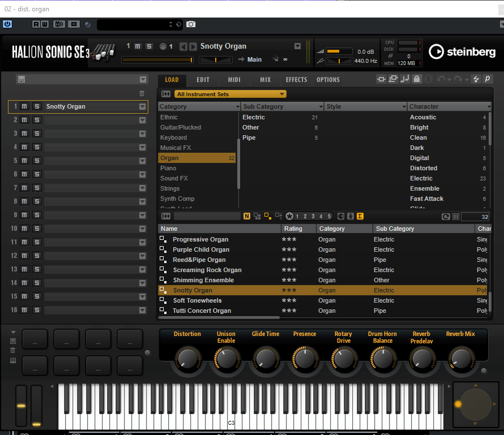Viewport: 504px width, 435px height.
Task: Switch to the MIDI tab
Action: pos(234,80)
